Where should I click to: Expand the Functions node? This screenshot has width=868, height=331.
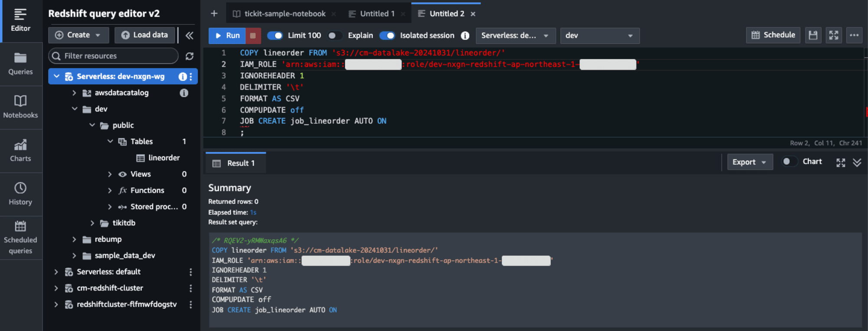110,190
